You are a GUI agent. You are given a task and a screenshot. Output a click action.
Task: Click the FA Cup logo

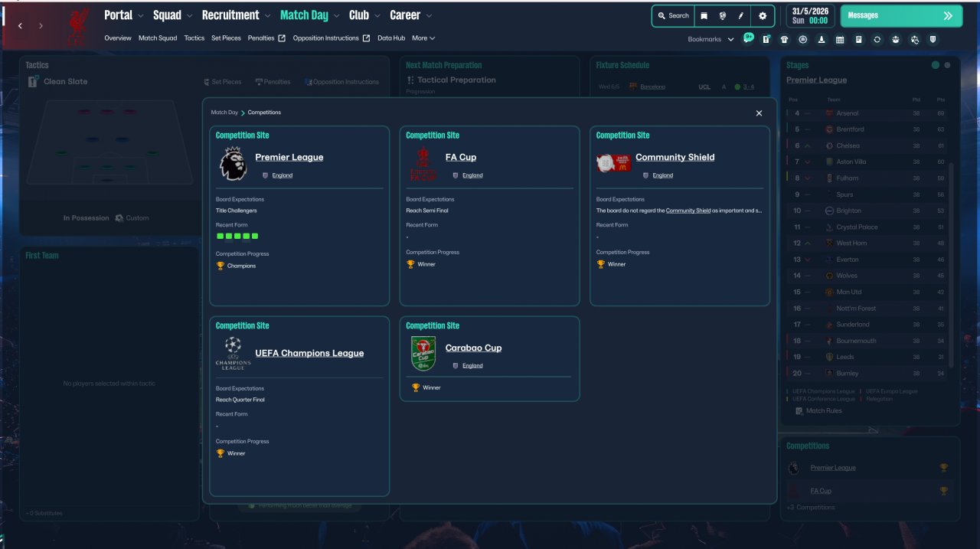[422, 165]
